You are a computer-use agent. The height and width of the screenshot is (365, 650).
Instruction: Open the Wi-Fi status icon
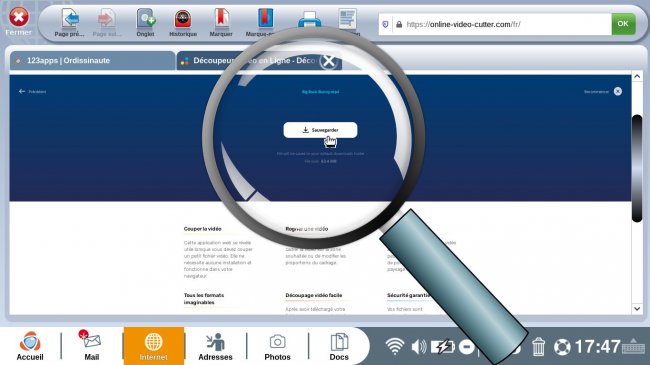coord(394,346)
